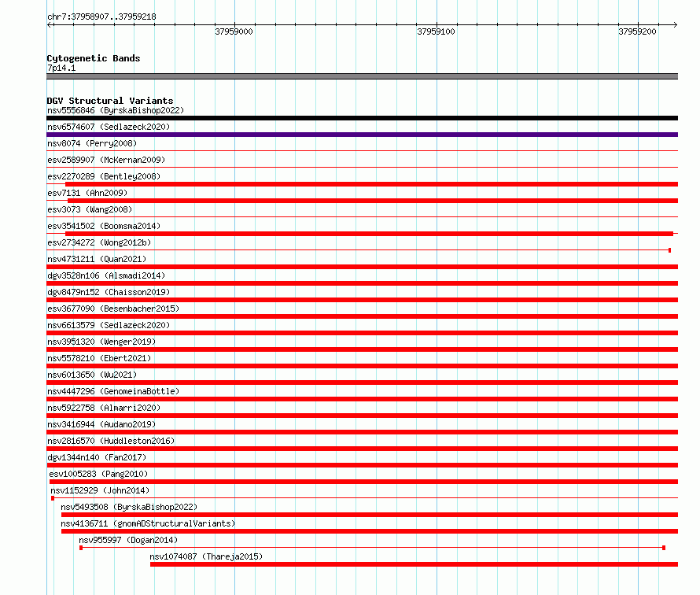Click the red bar of nsv4447296
The height and width of the screenshot is (595, 700).
point(362,399)
